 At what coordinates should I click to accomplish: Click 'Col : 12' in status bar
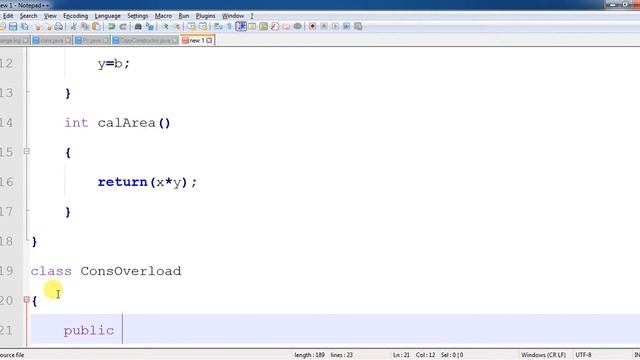(x=425, y=355)
